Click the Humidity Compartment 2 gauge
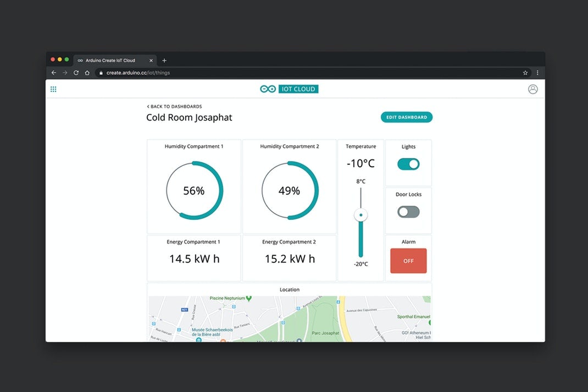The image size is (588, 392). 290,191
